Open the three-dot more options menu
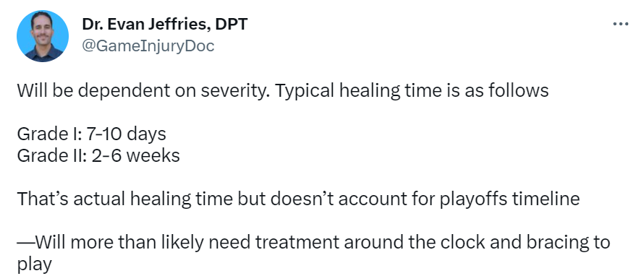Image resolution: width=644 pixels, height=276 pixels. pyautogui.click(x=621, y=24)
